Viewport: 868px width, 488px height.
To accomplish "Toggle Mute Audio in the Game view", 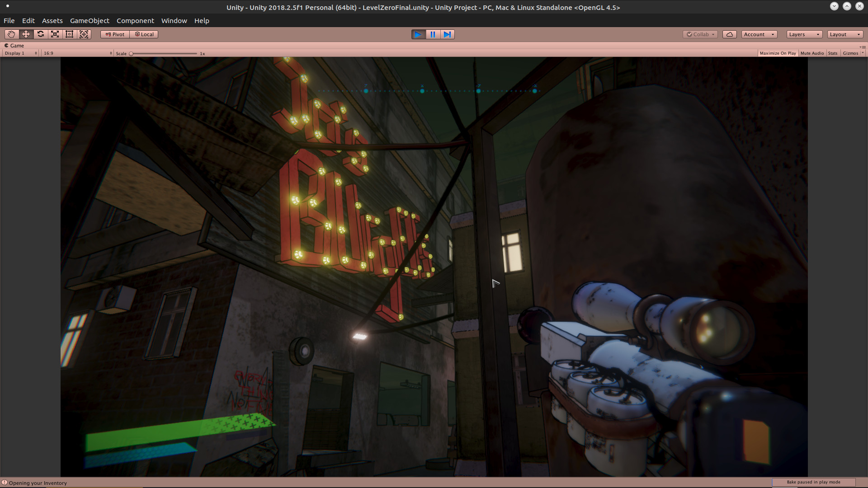I will click(812, 53).
